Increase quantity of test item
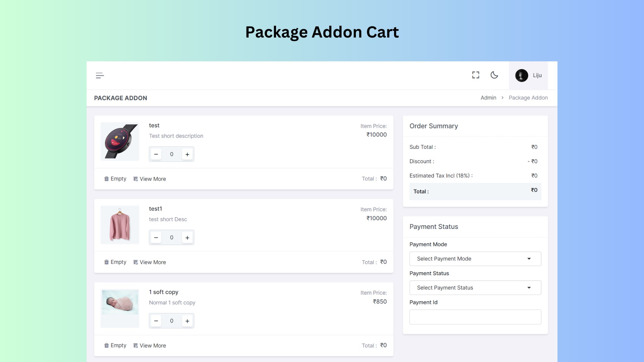Image resolution: width=644 pixels, height=362 pixels. [x=187, y=154]
